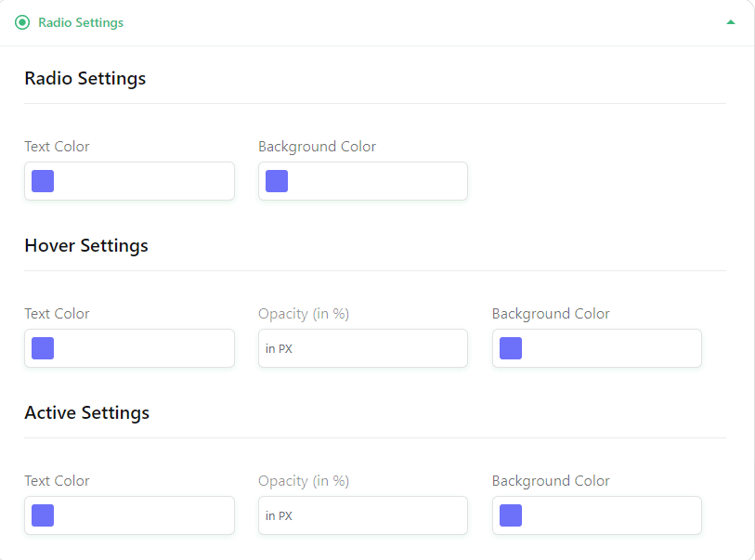Click inside Radio Settings Background Color field
Screen dimensions: 755x560
(x=363, y=181)
